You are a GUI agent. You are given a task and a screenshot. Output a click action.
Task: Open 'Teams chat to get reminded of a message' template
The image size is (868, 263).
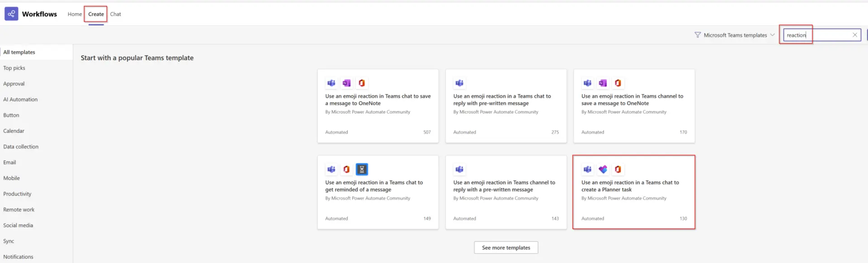378,192
